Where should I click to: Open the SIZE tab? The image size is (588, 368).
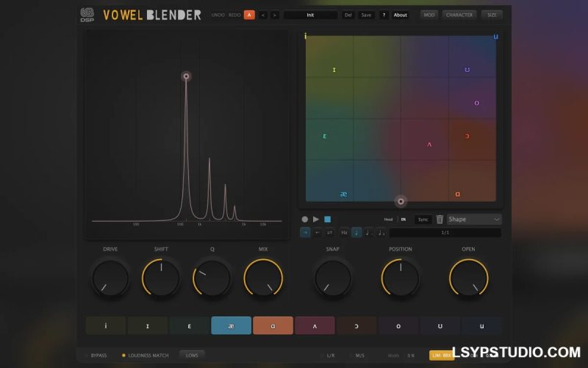click(x=492, y=15)
